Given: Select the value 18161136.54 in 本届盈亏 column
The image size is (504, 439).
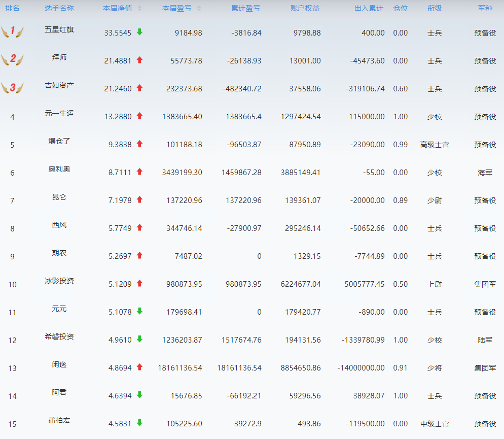Looking at the screenshot, I should (180, 368).
